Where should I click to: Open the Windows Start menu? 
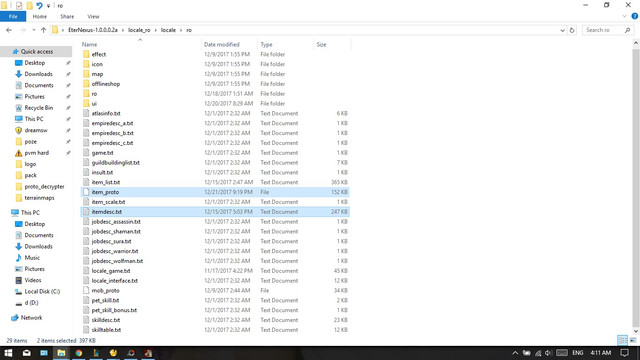click(8, 353)
